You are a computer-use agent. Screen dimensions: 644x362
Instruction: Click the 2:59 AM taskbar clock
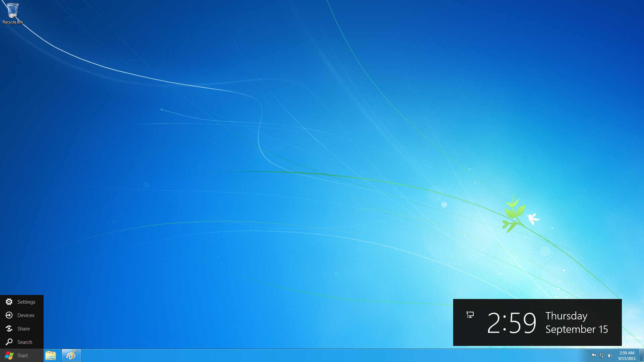point(627,355)
